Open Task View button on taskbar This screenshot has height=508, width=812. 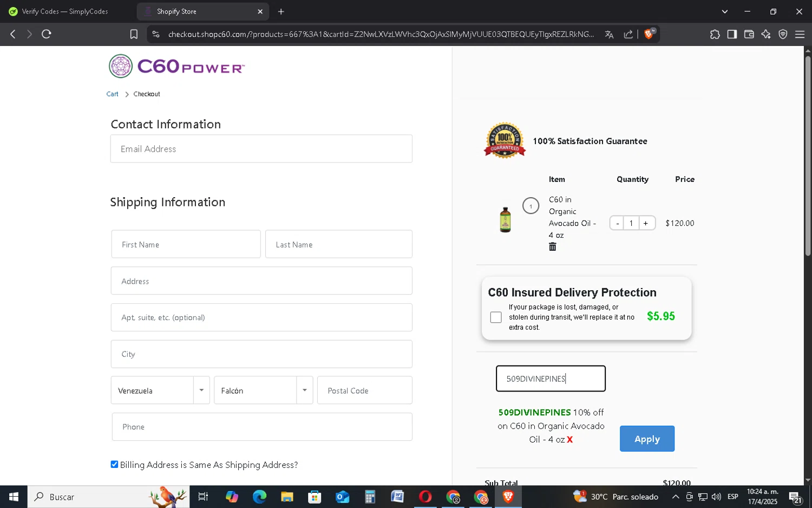click(204, 497)
